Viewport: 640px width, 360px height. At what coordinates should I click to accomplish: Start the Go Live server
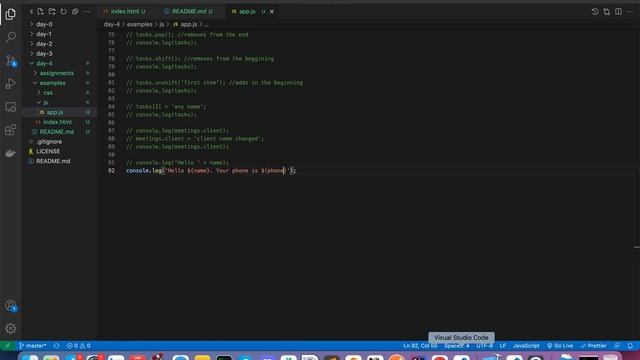click(560, 346)
